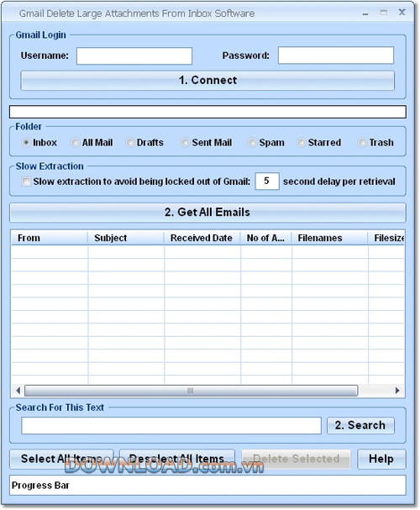Choose the Spam folder option
Image resolution: width=420 pixels, height=510 pixels.
252,143
